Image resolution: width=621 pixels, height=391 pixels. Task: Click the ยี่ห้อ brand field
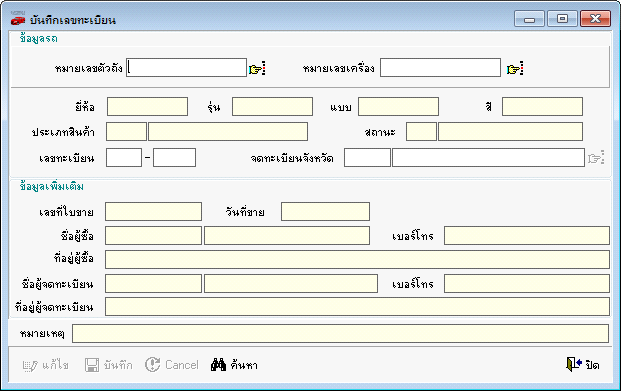tap(147, 107)
